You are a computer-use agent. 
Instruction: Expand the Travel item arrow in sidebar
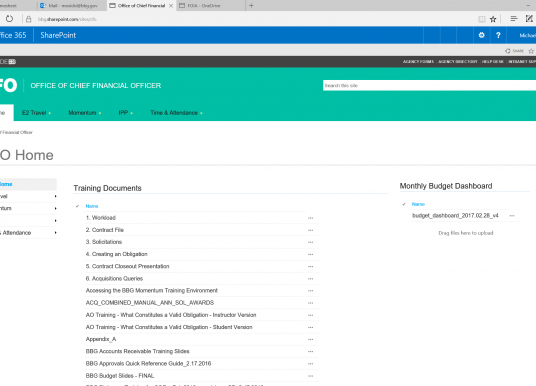click(x=55, y=196)
